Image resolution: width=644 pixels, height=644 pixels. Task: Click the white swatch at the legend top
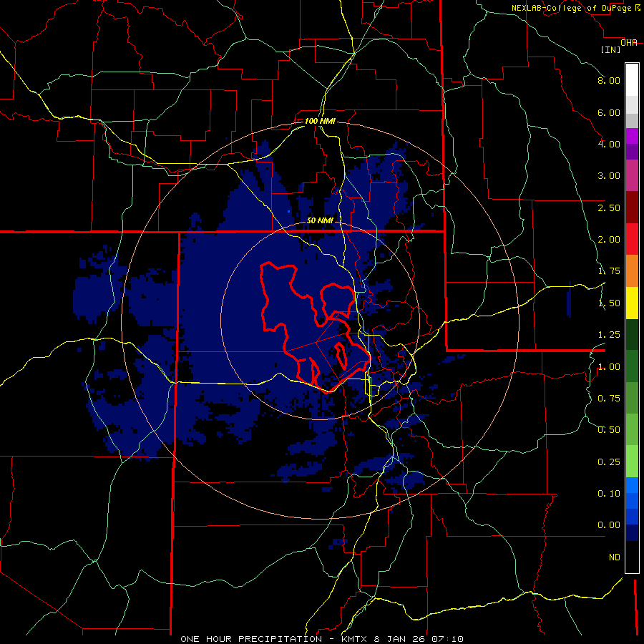pos(632,80)
